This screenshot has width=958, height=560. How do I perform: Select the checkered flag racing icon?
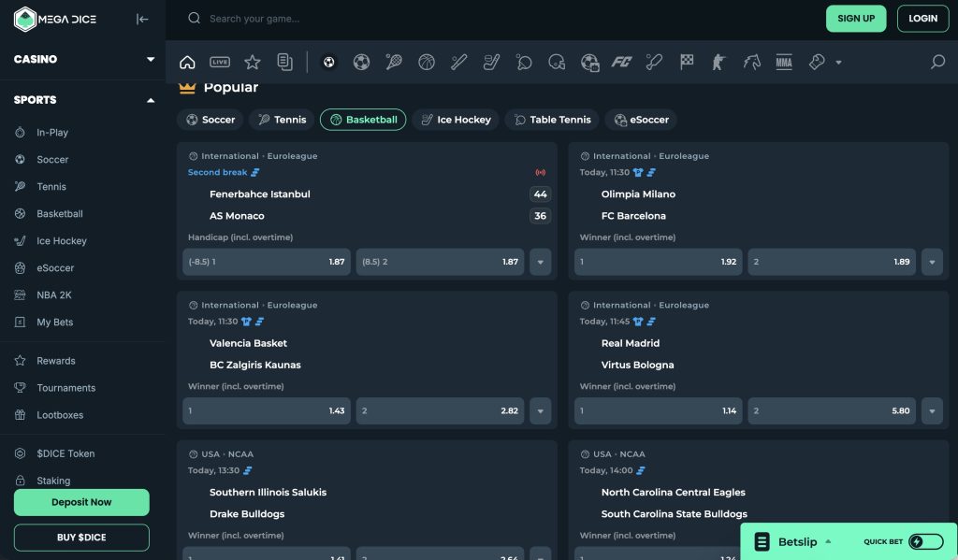coord(687,63)
